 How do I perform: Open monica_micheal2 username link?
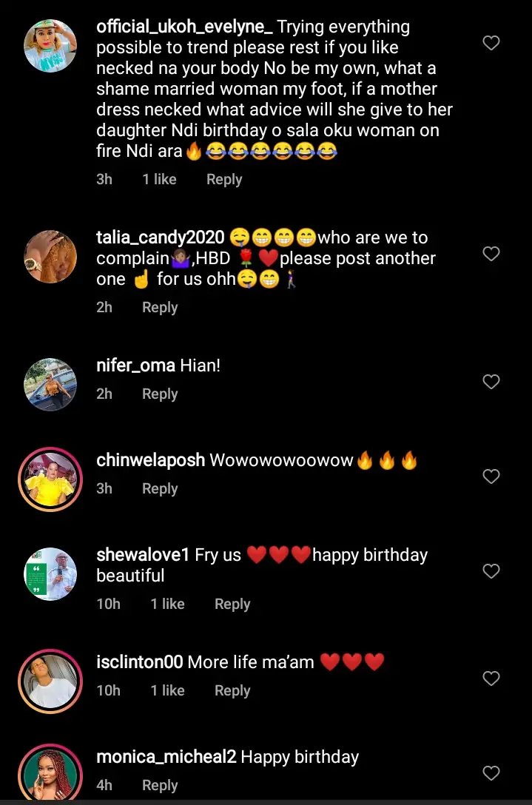(166, 757)
